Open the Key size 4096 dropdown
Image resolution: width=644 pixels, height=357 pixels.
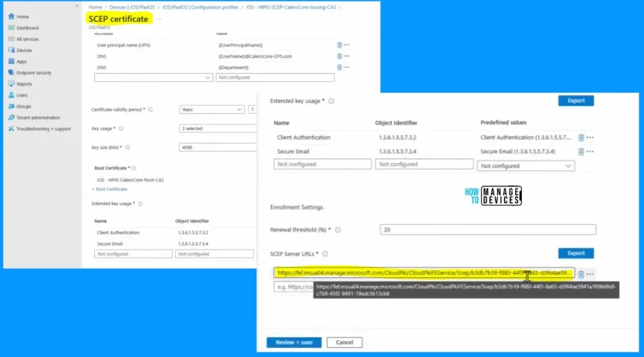click(218, 147)
